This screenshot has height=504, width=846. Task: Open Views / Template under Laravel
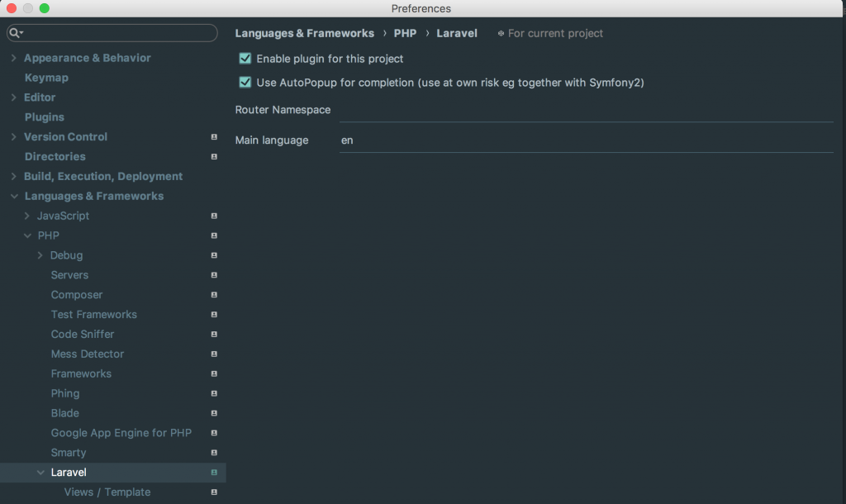pos(107,492)
